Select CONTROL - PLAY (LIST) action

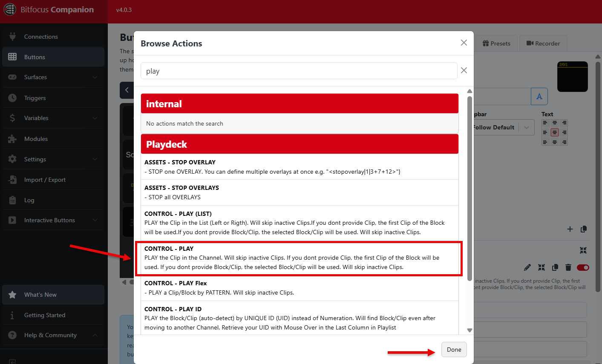[300, 223]
